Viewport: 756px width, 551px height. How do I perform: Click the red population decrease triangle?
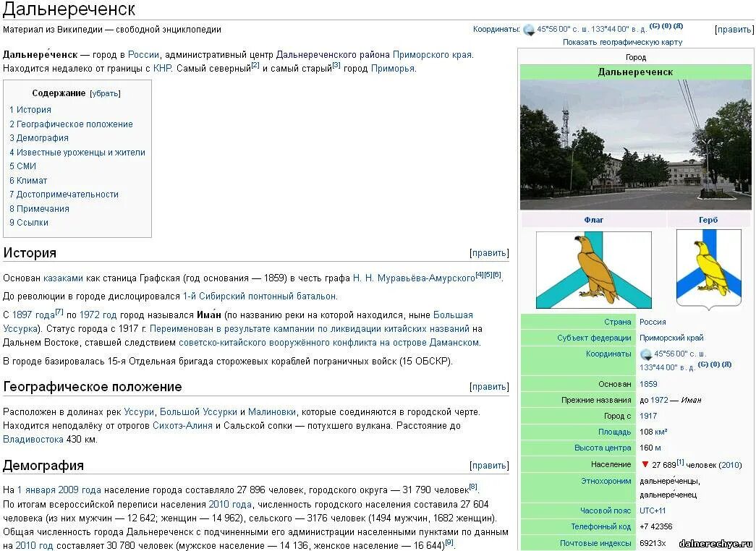[645, 465]
